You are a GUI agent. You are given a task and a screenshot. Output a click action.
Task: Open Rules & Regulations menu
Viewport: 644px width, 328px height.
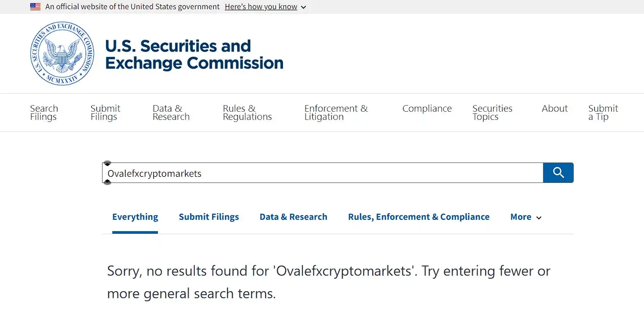[x=247, y=112]
